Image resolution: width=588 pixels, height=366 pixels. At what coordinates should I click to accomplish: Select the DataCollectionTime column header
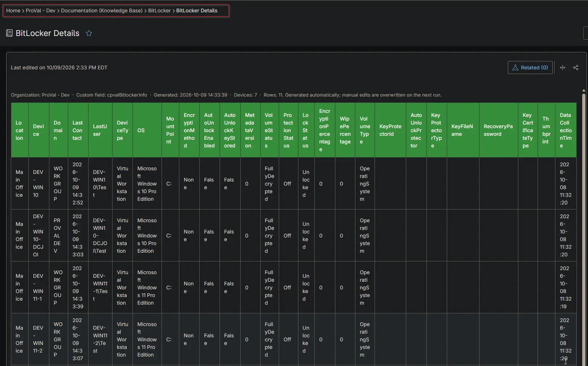click(565, 130)
